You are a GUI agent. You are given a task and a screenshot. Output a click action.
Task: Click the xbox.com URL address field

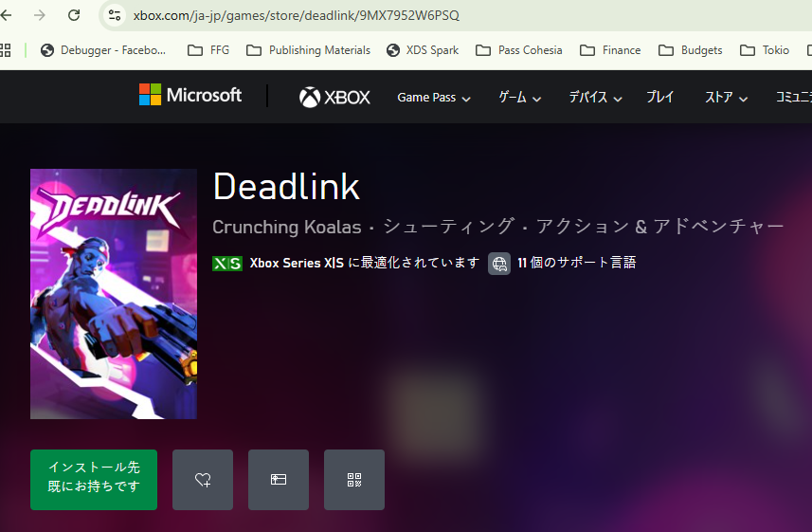297,15
